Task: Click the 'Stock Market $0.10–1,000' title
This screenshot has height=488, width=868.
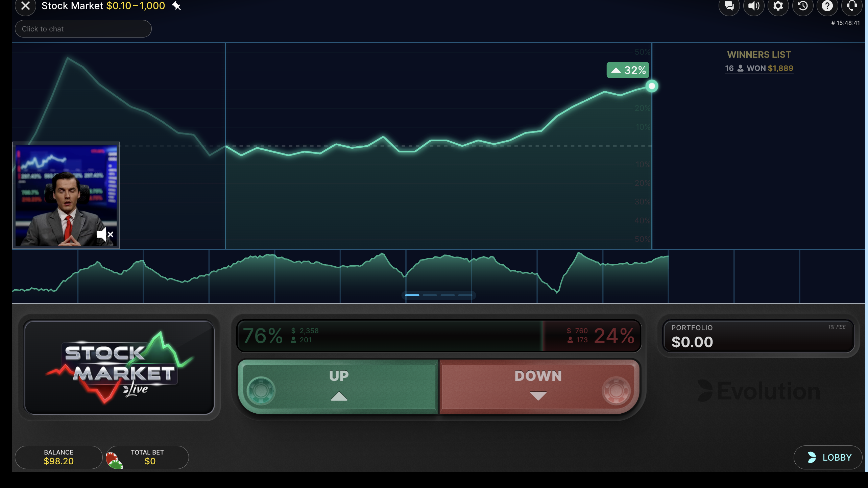Action: (x=103, y=6)
